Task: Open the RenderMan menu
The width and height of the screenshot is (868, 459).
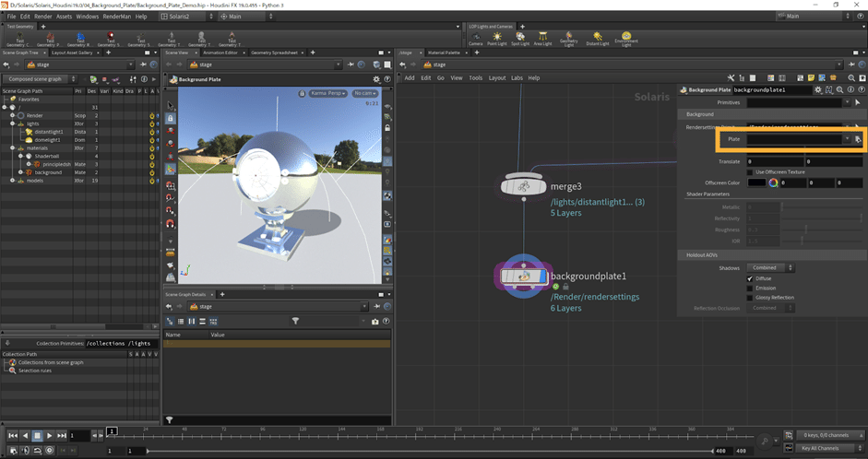Action: [x=116, y=17]
